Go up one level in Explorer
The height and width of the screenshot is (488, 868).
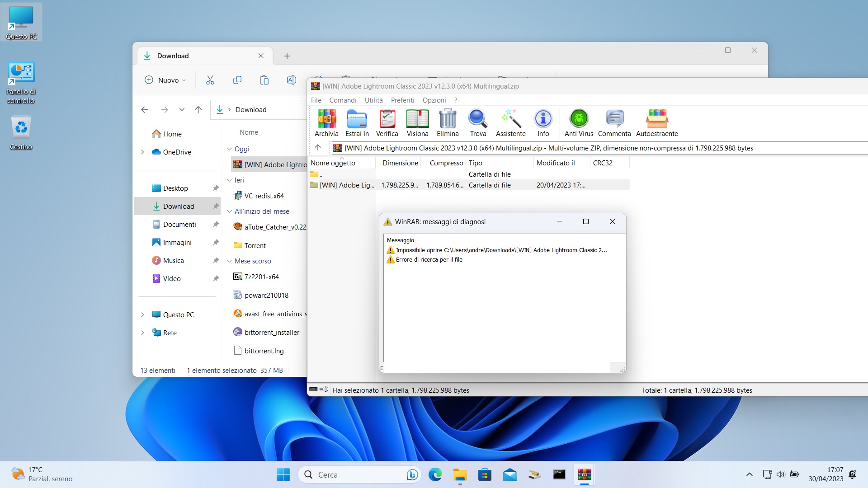(198, 109)
